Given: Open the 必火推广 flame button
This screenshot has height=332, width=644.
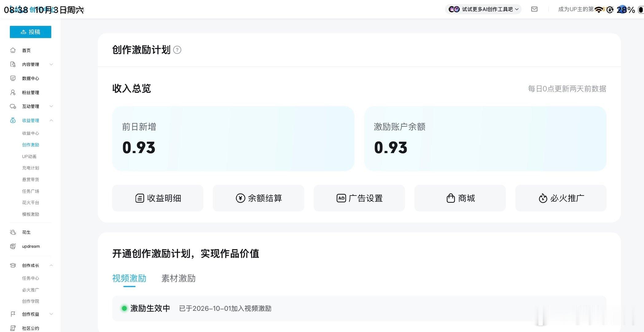Looking at the screenshot, I should coord(561,198).
